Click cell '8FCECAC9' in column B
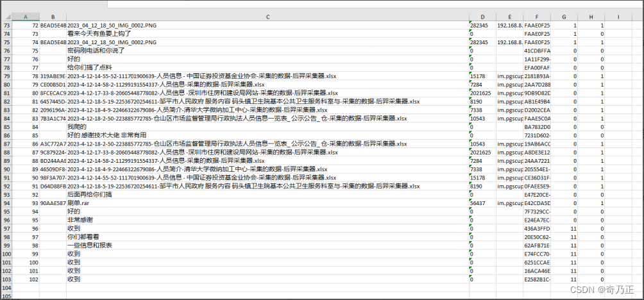644x300 pixels. point(53,93)
